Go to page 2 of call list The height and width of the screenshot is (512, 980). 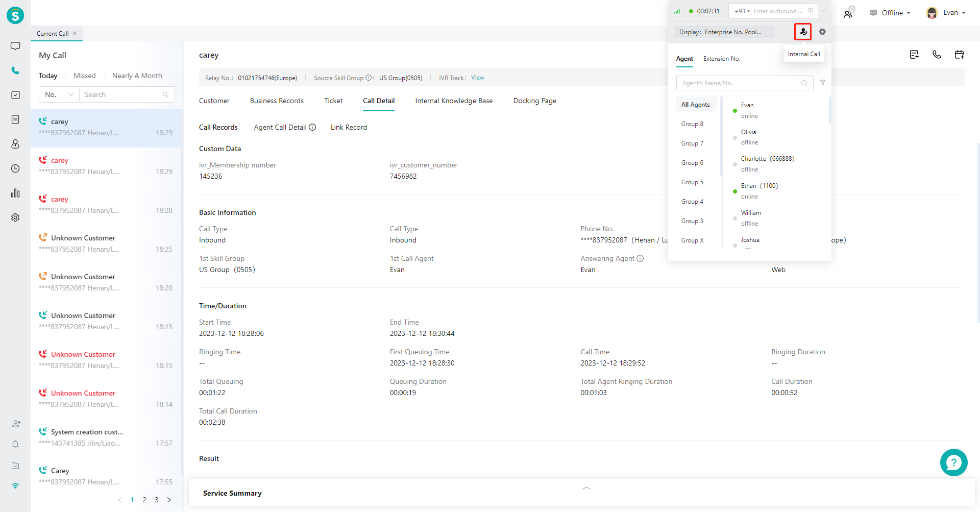(x=144, y=500)
